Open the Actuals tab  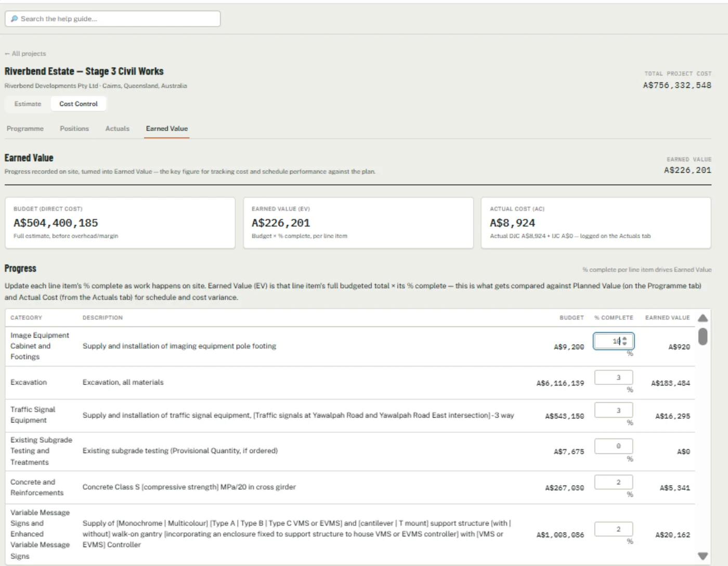(x=118, y=128)
